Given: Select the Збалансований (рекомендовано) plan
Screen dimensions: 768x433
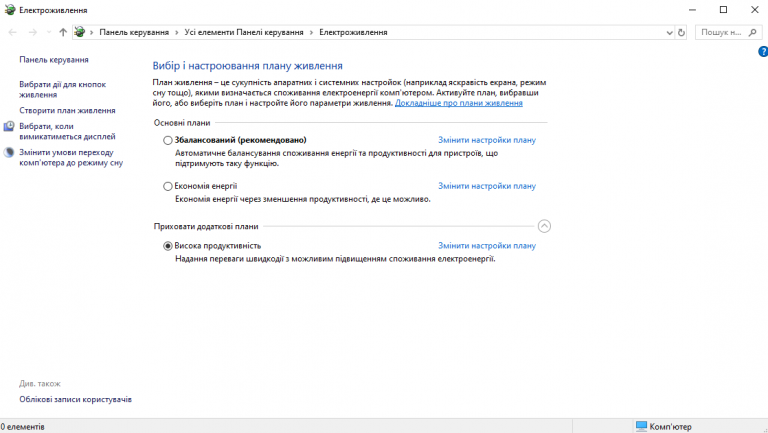Looking at the screenshot, I should [x=168, y=141].
